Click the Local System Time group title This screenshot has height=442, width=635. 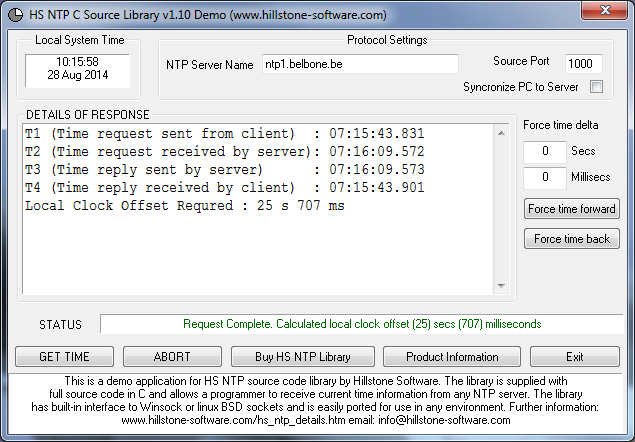pyautogui.click(x=79, y=40)
